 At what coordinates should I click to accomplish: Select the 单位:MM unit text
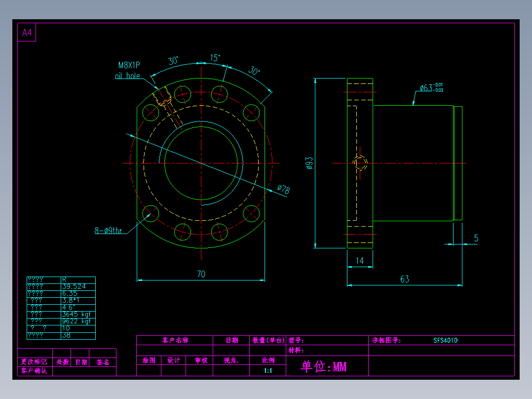[x=324, y=366]
